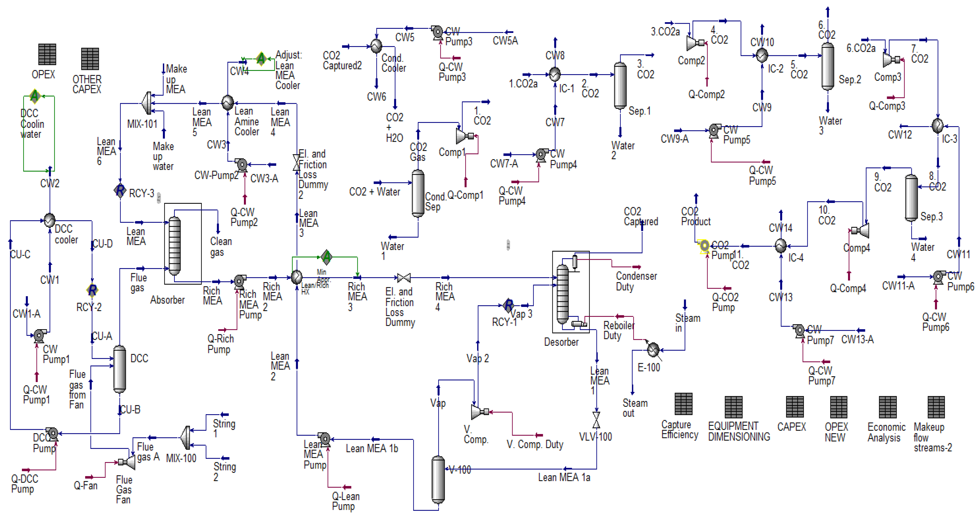Click the Adjust Lean MEA Cooler block

pyautogui.click(x=261, y=59)
